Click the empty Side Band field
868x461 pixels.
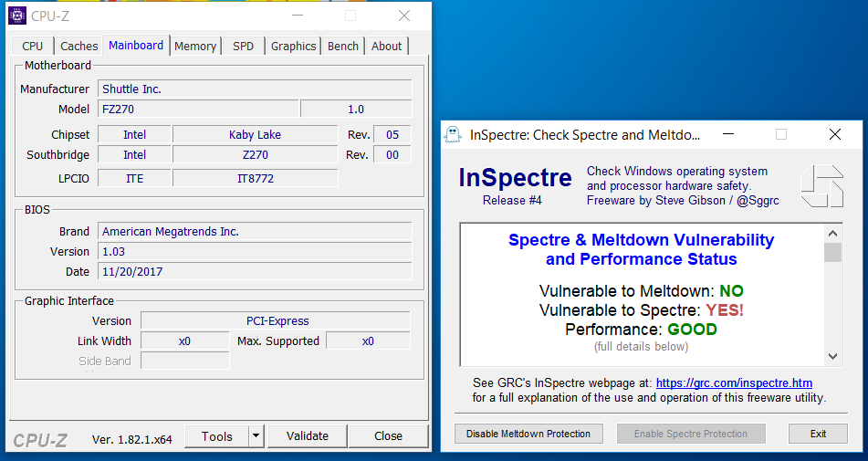coord(185,361)
